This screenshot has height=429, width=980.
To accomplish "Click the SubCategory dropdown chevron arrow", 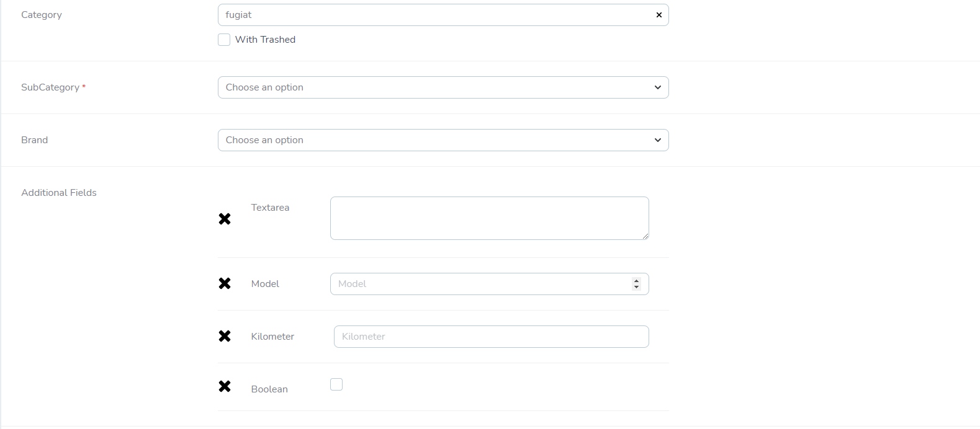I will [x=658, y=87].
